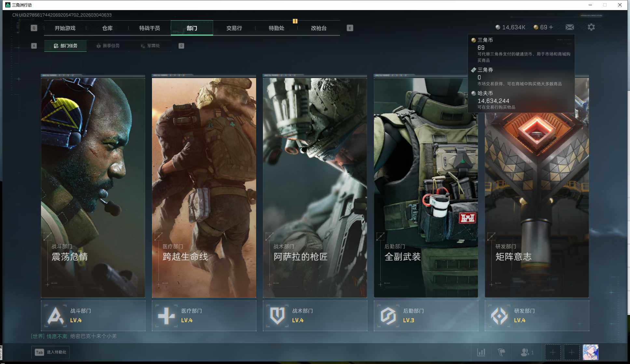Click the 医疗部门 cross icon
The width and height of the screenshot is (630, 364).
tap(166, 316)
